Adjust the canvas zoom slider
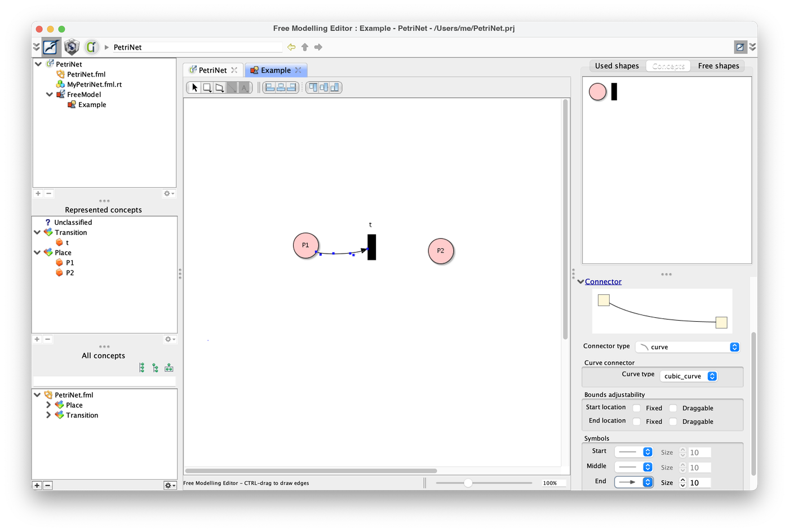This screenshot has height=532, width=789. pyautogui.click(x=468, y=483)
